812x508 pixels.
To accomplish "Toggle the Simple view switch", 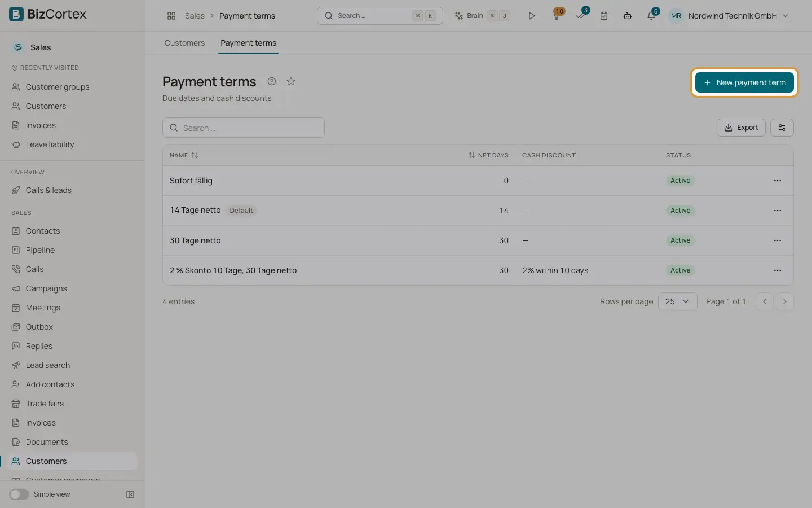I will pyautogui.click(x=19, y=494).
